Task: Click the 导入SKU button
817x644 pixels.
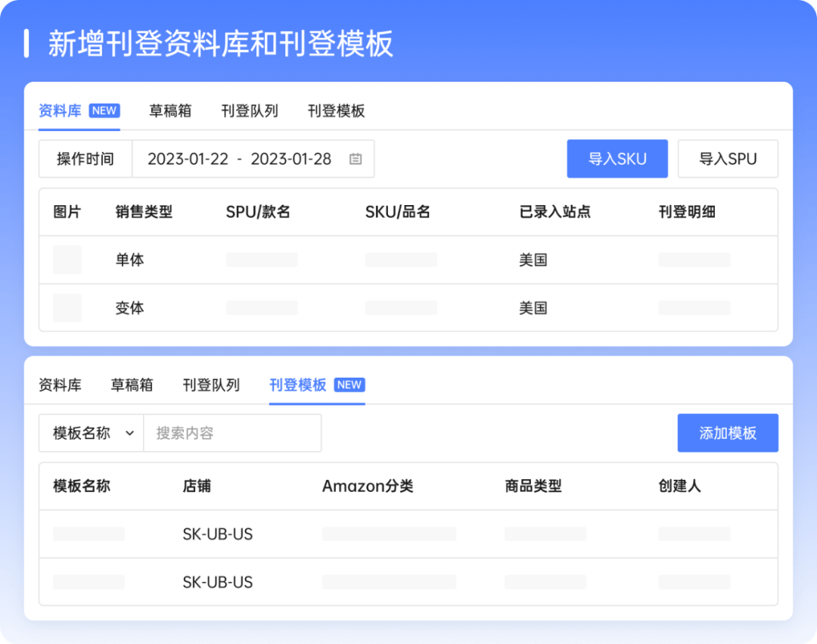Action: 617,159
